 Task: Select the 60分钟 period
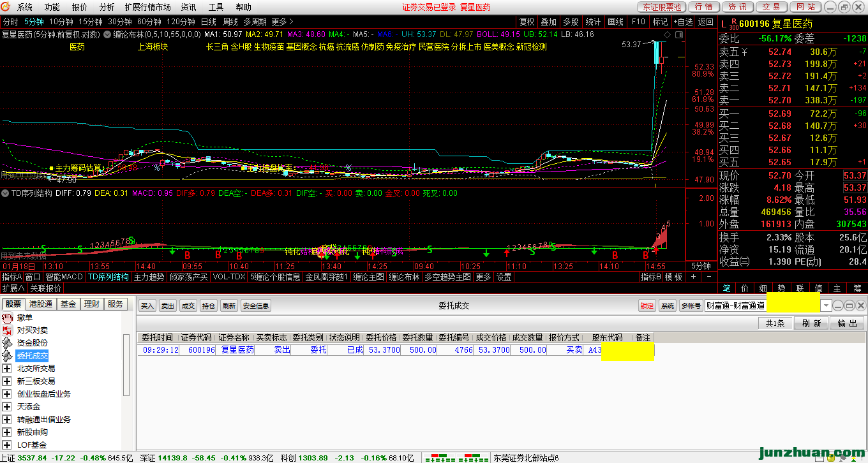(149, 22)
